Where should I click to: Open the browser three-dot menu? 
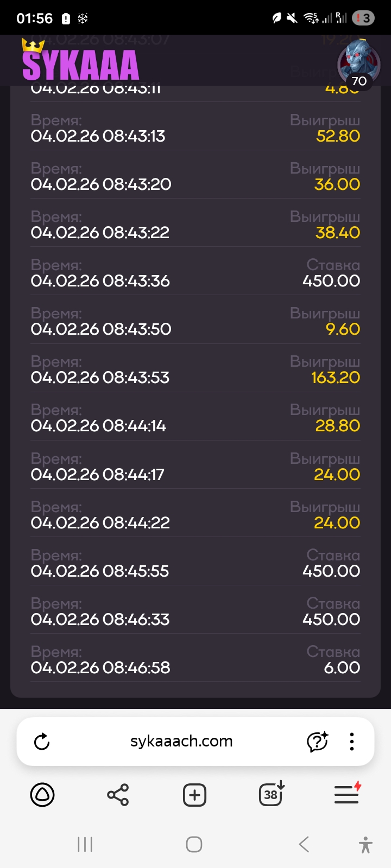[x=352, y=742]
